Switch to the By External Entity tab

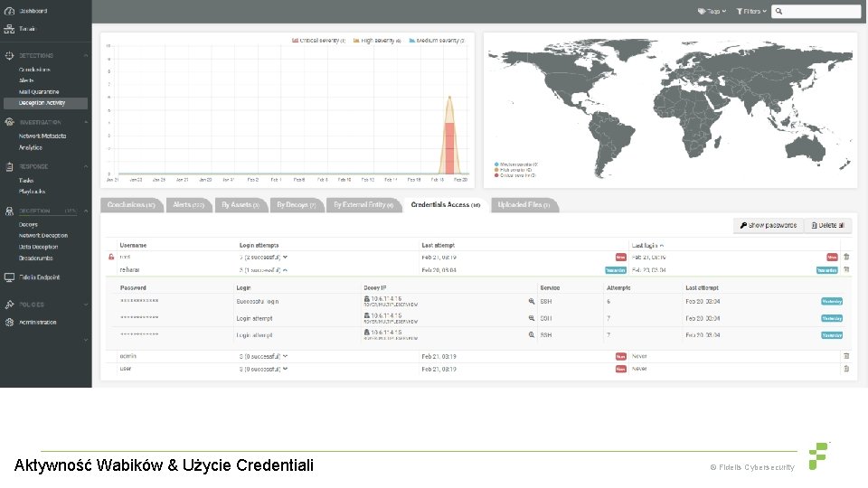click(x=363, y=205)
